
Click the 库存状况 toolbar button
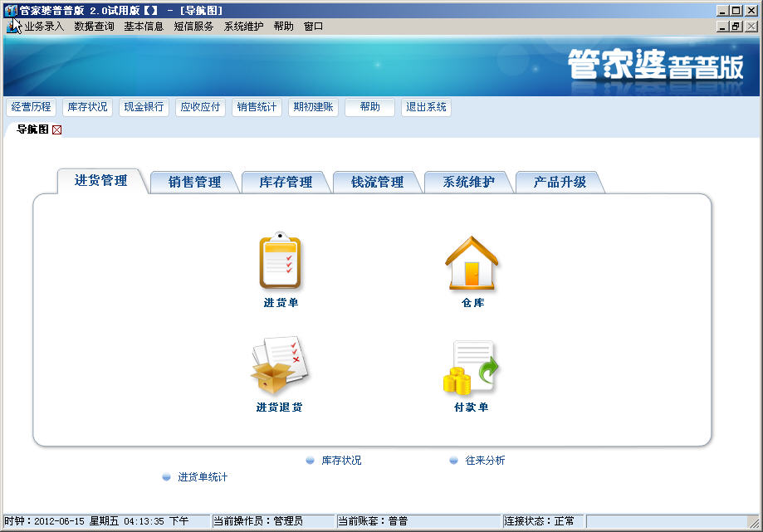click(87, 107)
